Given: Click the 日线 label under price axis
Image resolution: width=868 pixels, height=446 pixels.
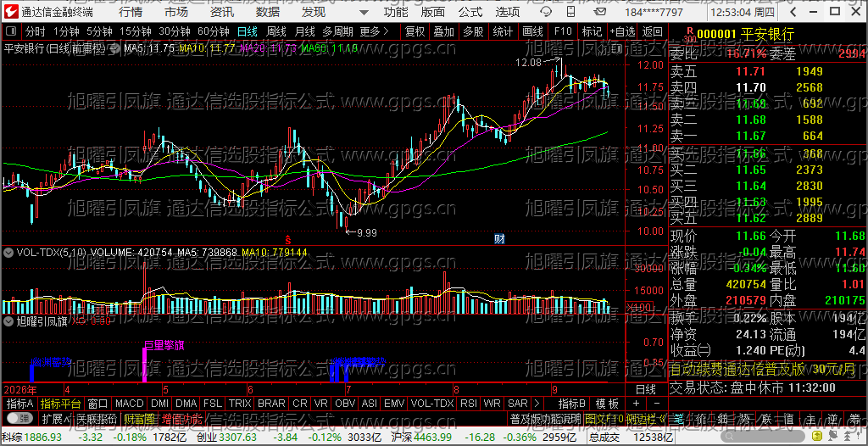Looking at the screenshot, I should point(645,389).
